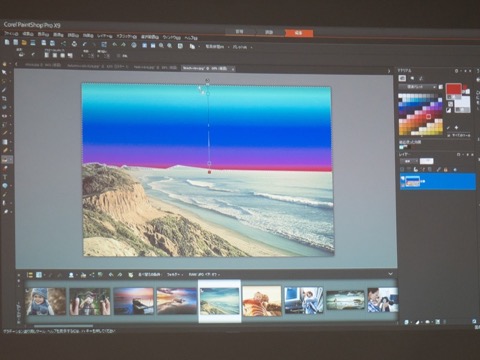Click the Undo arrow in top toolbar
This screenshot has width=480, height=360.
tap(85, 44)
